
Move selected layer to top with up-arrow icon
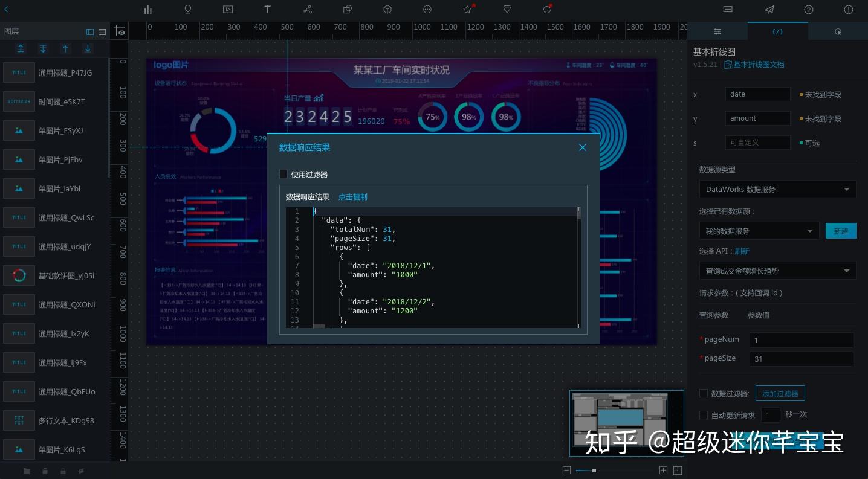pyautogui.click(x=21, y=48)
